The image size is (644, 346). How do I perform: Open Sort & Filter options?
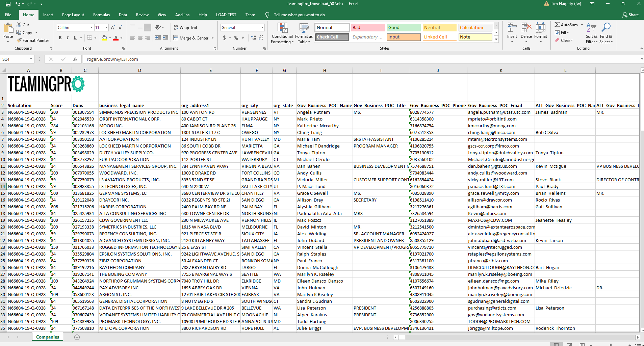coord(591,33)
